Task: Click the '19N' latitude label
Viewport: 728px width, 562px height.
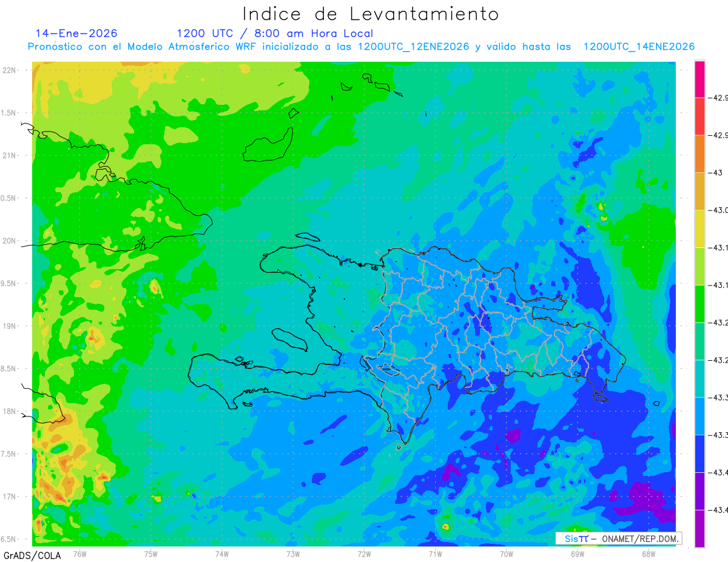Action: 10,326
